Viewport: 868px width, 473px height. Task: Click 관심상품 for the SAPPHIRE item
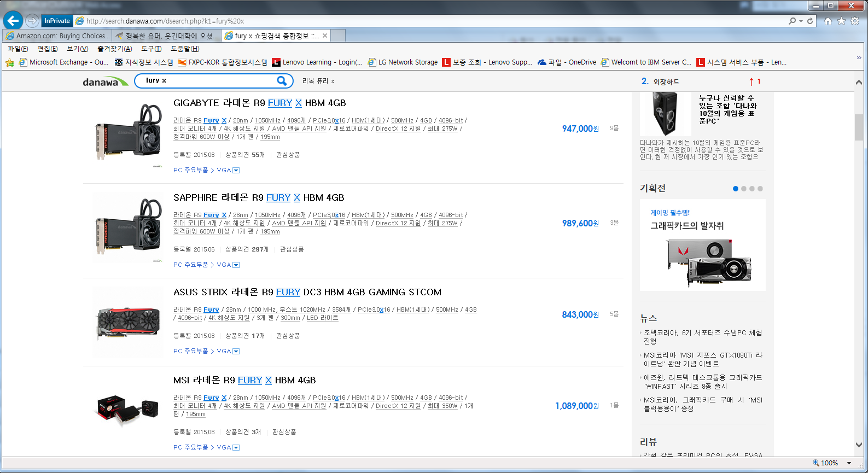click(x=292, y=249)
